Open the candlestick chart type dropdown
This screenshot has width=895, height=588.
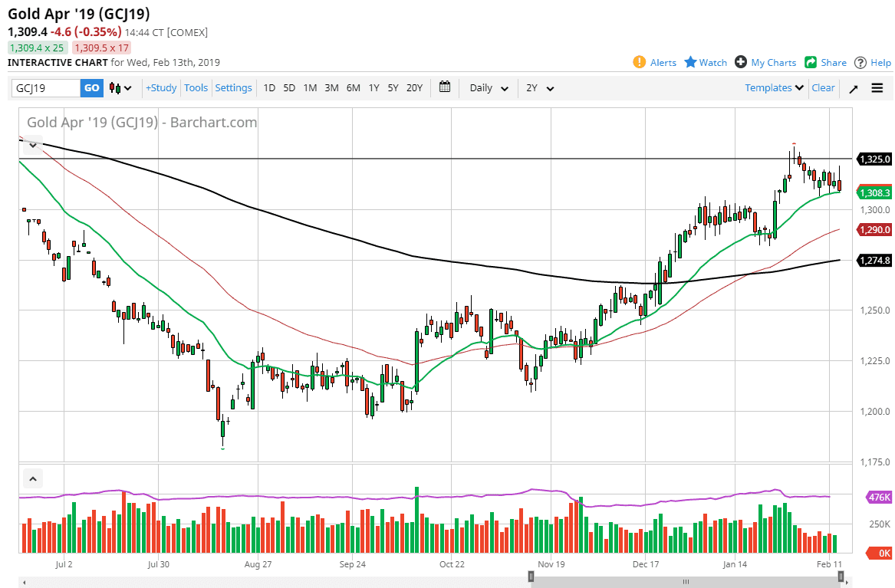click(x=120, y=88)
